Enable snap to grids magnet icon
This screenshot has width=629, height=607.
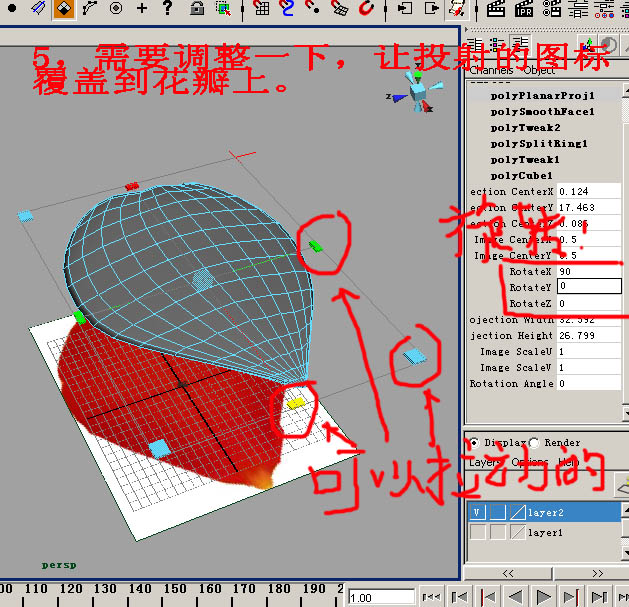point(262,8)
